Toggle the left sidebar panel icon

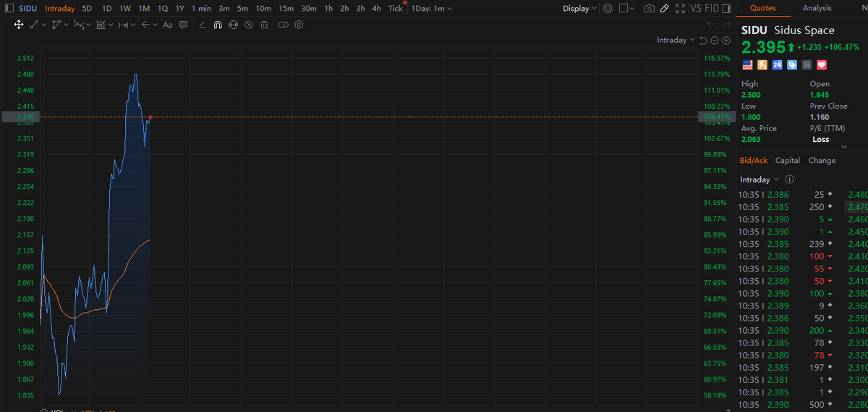click(x=9, y=9)
